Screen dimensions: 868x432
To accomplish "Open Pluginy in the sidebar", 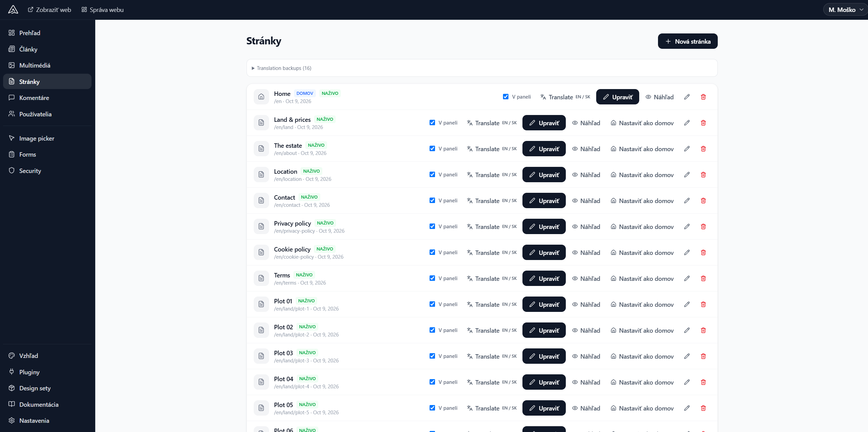I will (47, 372).
